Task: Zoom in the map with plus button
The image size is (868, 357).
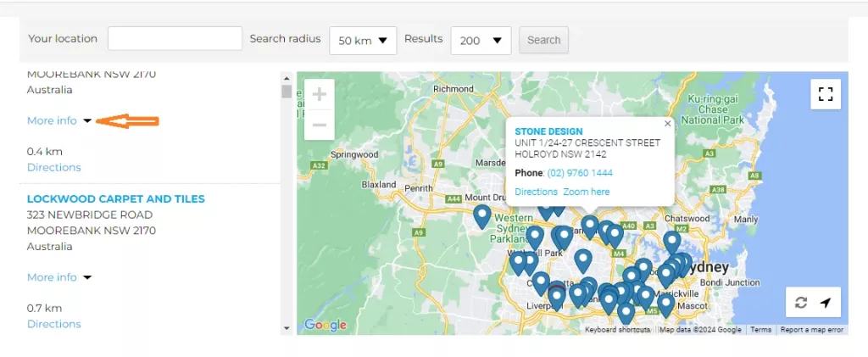Action: (x=319, y=94)
